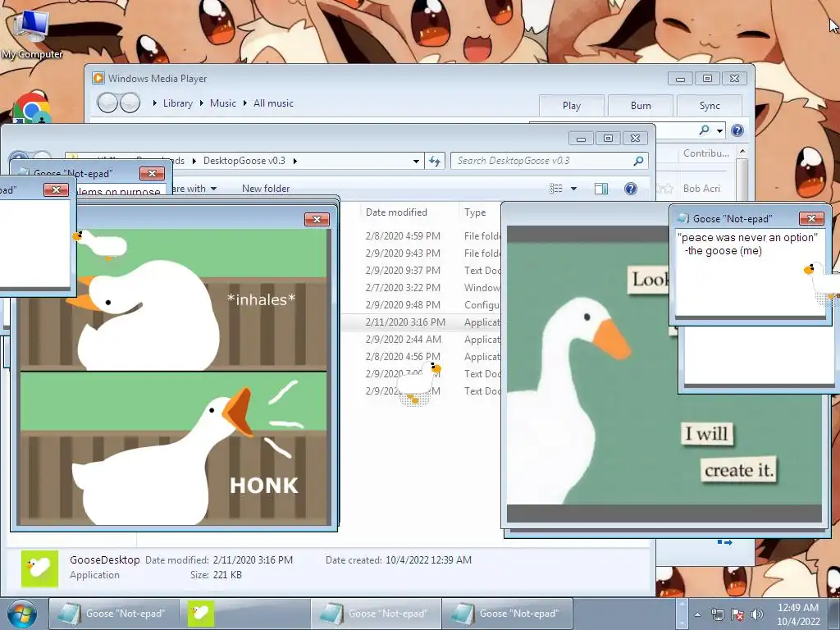The height and width of the screenshot is (630, 840).
Task: Open the last Goose Not-epad taskbar button
Action: point(507,614)
